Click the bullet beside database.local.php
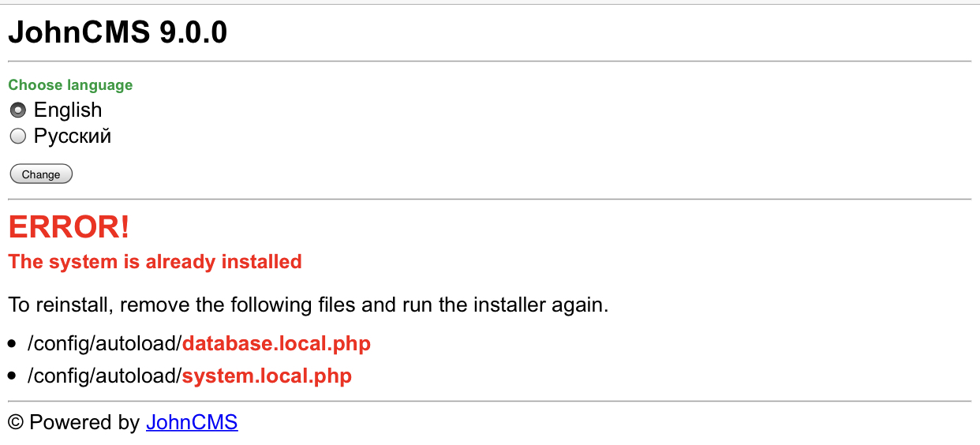Screen dimensions: 980x445 coord(12,345)
